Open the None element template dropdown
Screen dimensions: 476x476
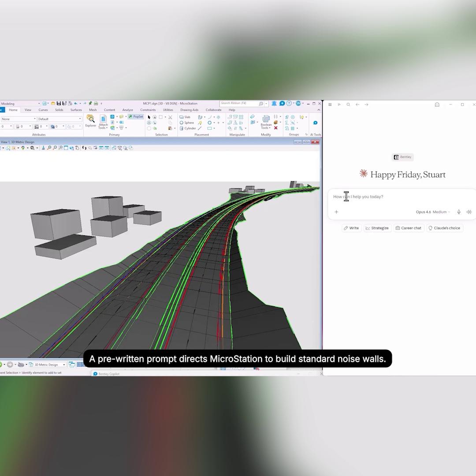[18, 119]
